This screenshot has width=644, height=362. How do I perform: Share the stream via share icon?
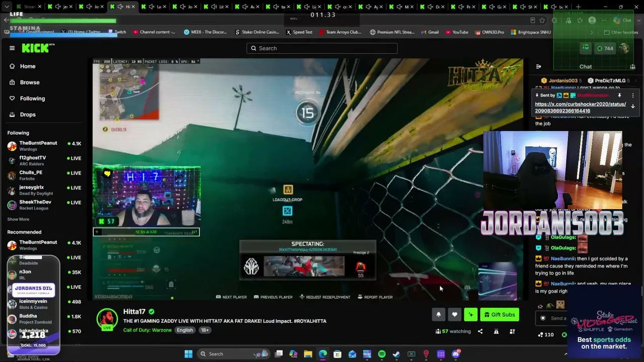pyautogui.click(x=480, y=331)
